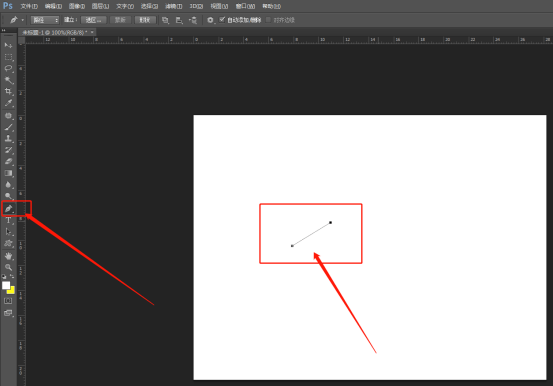Screen dimensions: 553x386
Task: Select the Gradient tool
Action: click(x=8, y=173)
